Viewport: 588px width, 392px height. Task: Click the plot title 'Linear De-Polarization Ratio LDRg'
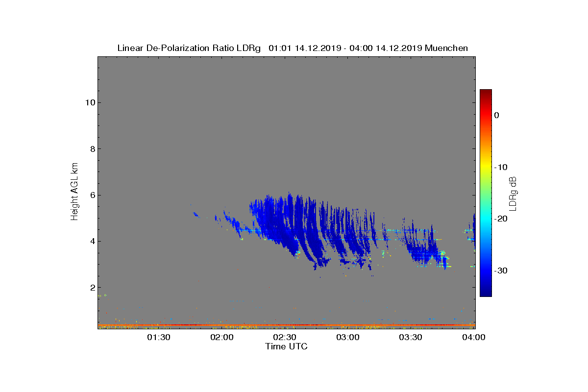[189, 48]
